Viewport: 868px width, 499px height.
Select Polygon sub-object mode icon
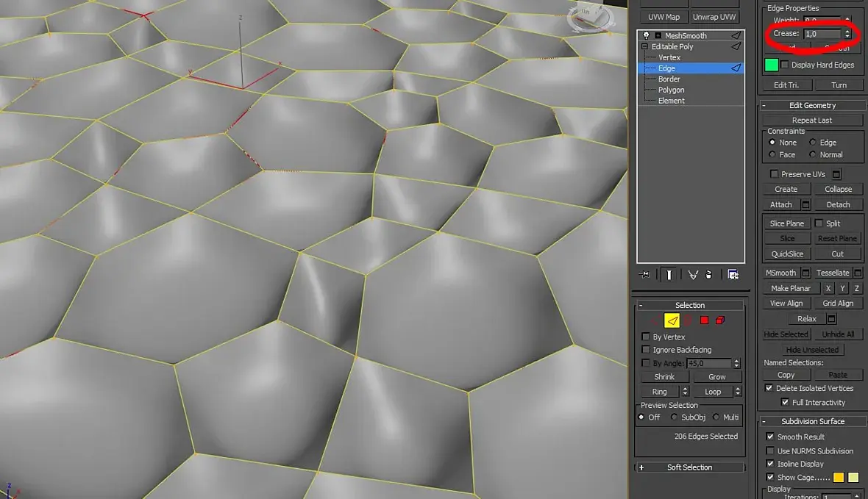pos(704,320)
